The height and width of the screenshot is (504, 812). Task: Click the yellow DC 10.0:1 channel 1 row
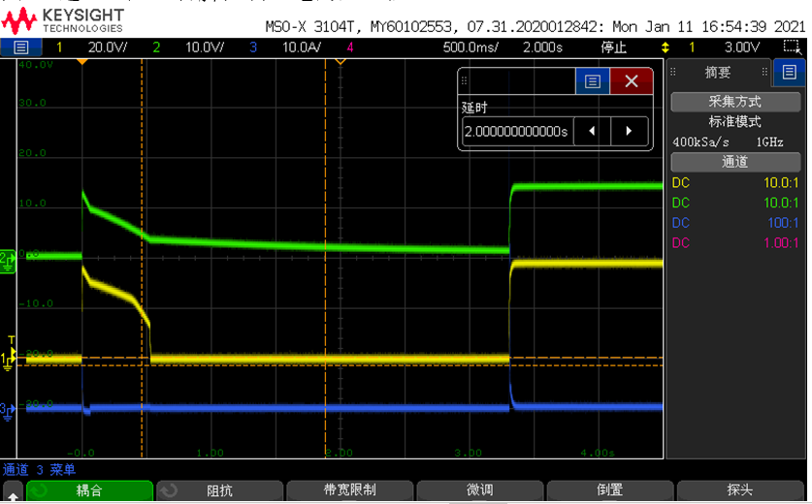point(735,182)
